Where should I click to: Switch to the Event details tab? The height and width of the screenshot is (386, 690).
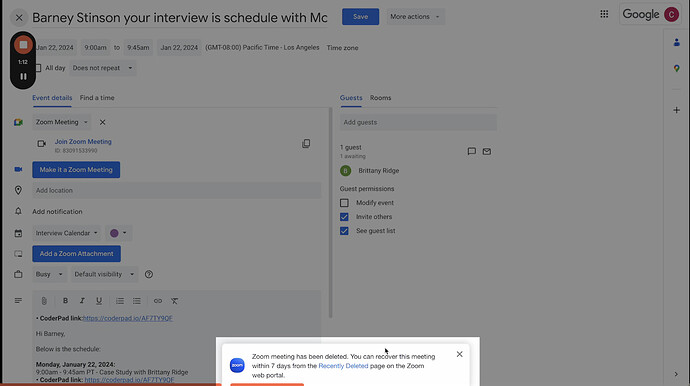[52, 98]
